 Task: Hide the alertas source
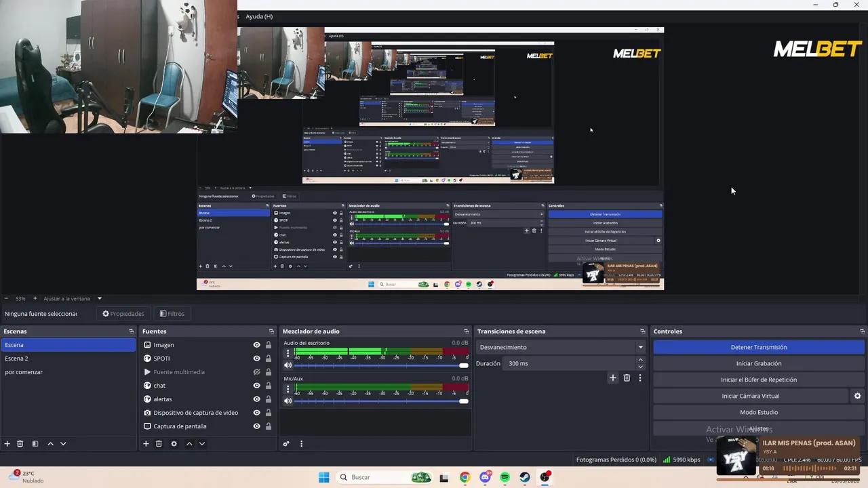coord(256,399)
